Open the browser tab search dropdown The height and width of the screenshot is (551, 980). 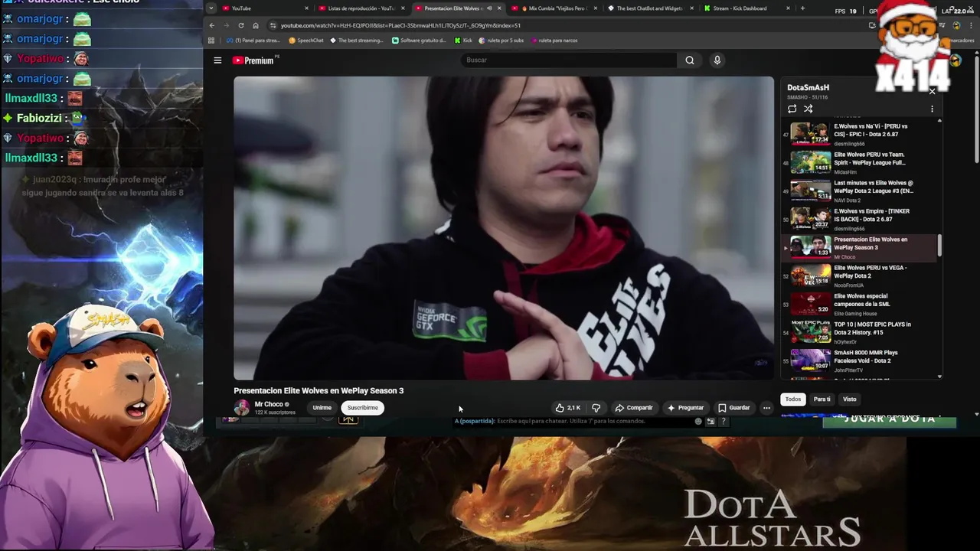coord(211,8)
